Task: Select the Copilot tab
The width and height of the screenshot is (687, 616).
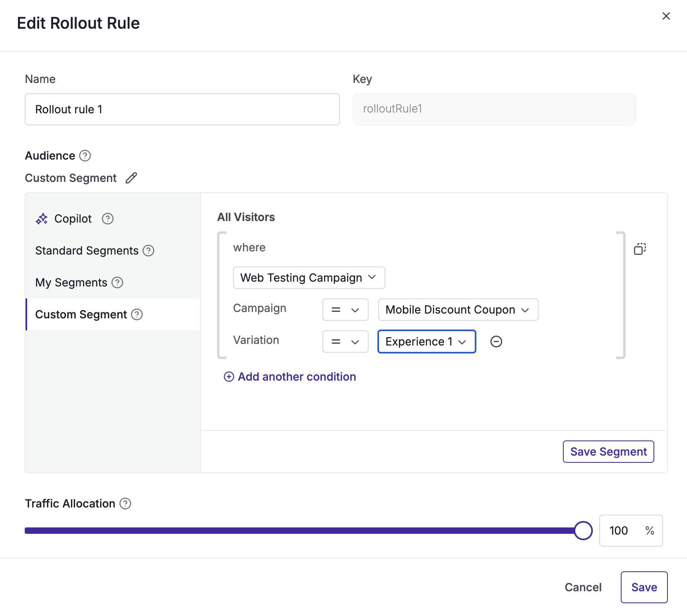Action: [113, 219]
